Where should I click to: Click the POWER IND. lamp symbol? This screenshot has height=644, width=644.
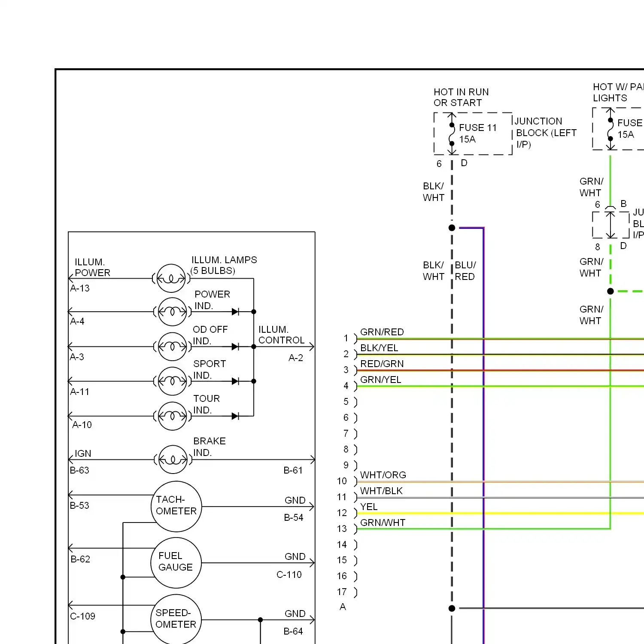coord(172,312)
